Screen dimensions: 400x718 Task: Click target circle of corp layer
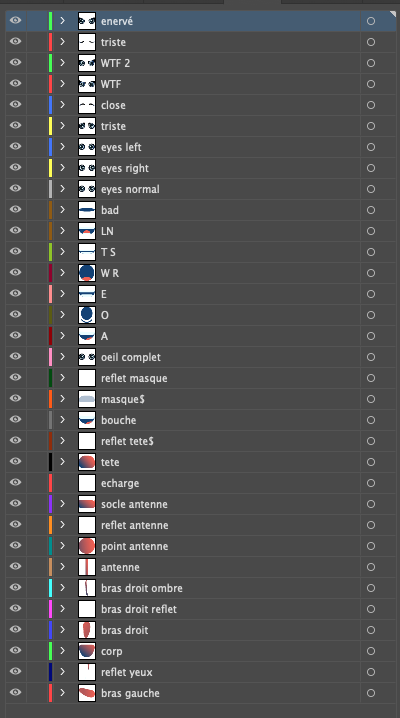[x=371, y=651]
